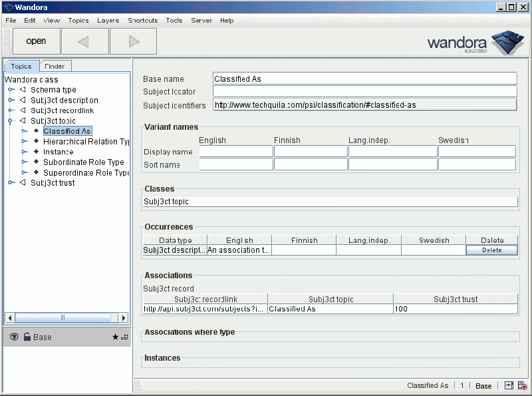Click the padlock icon beside Base layer
The image size is (532, 396).
[x=27, y=337]
